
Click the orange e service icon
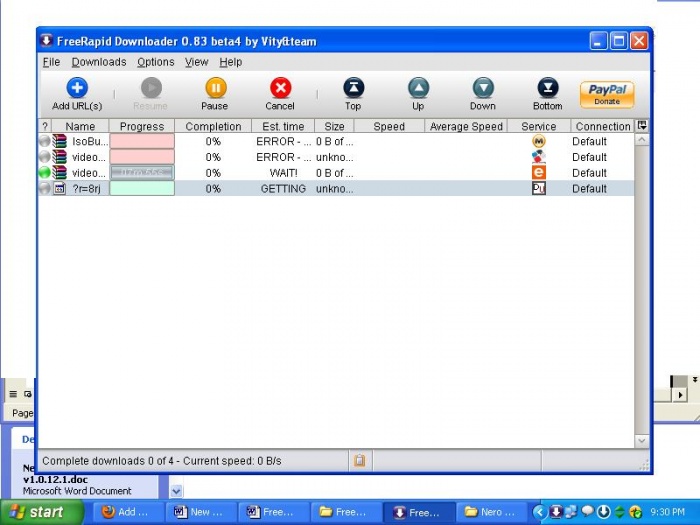coord(539,173)
